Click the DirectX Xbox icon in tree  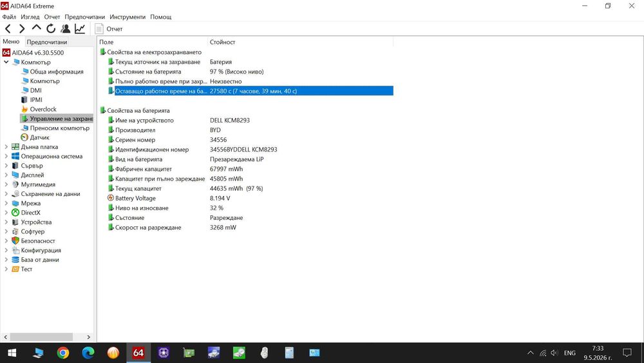(15, 213)
